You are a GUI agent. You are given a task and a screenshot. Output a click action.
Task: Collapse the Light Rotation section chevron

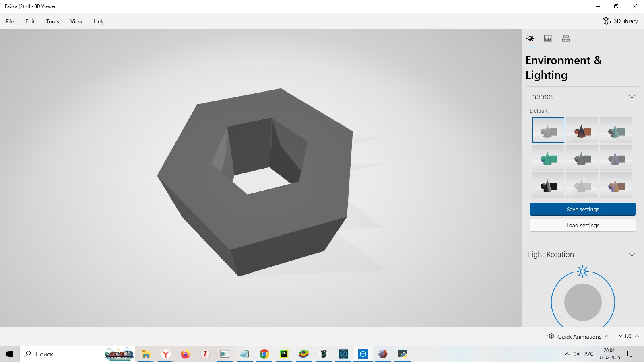(632, 255)
